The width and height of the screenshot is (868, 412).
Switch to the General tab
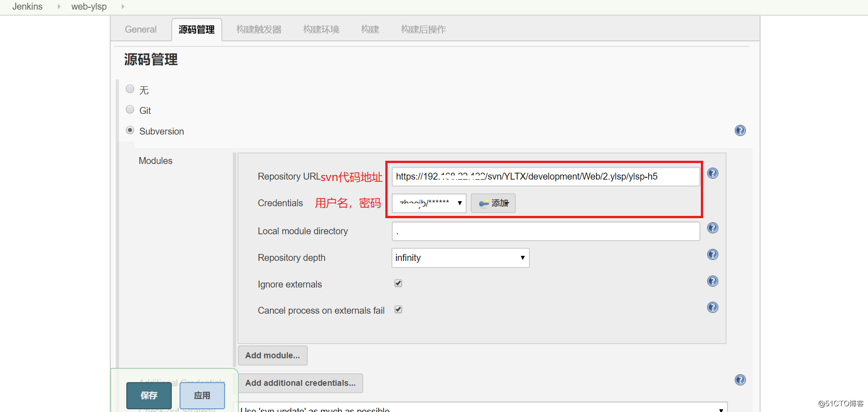coord(141,29)
